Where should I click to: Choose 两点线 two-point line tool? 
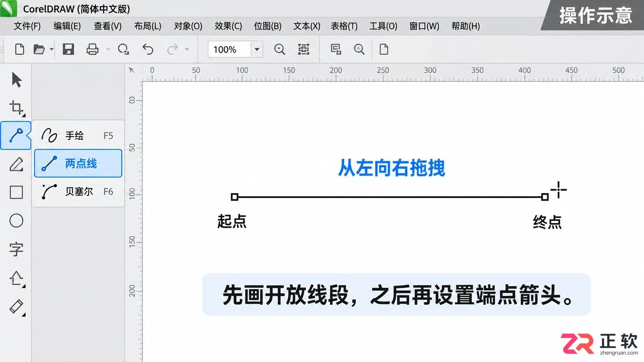tap(78, 163)
